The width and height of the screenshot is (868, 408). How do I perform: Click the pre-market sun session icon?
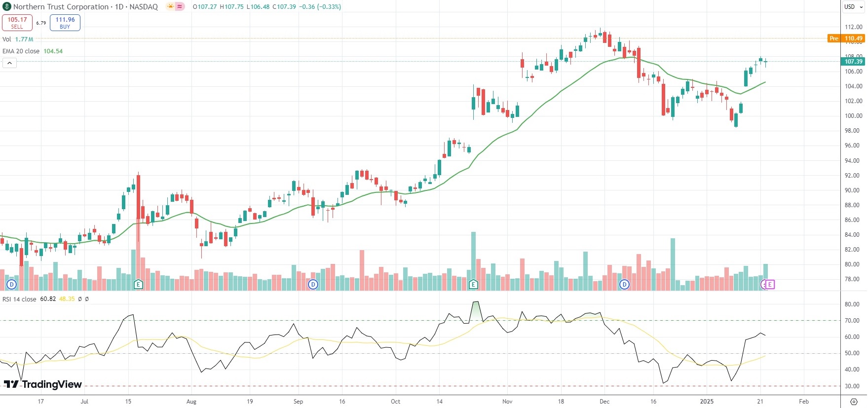point(170,7)
